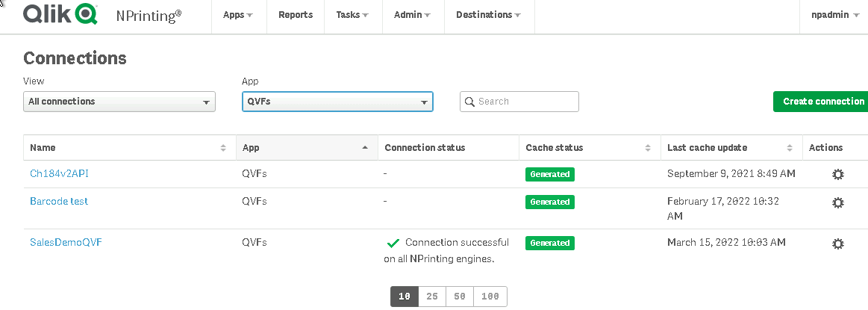The image size is (868, 310).
Task: Click QVFs cell in SalesDemoQVF row
Action: 254,243
